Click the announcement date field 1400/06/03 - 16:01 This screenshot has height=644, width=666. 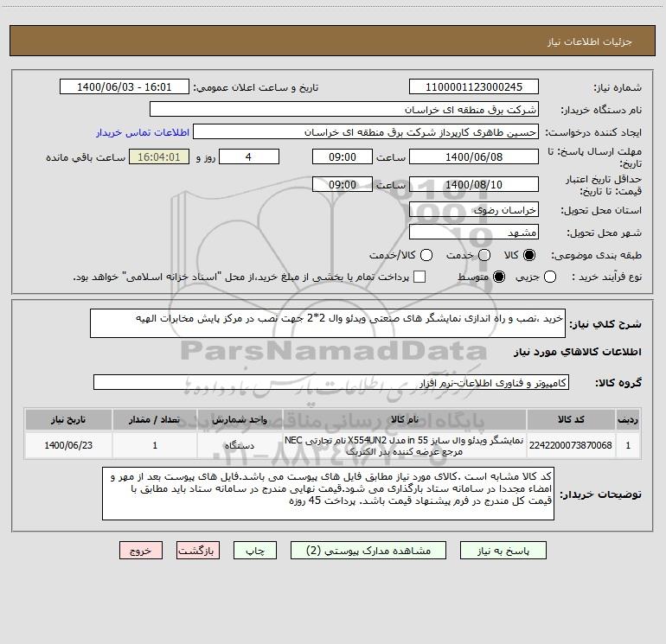124,86
